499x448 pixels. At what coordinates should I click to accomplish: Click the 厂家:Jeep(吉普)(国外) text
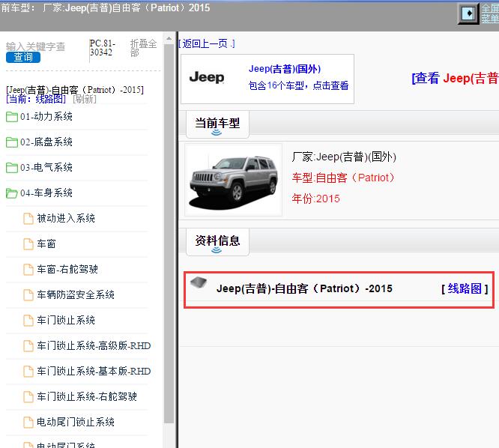pos(344,157)
